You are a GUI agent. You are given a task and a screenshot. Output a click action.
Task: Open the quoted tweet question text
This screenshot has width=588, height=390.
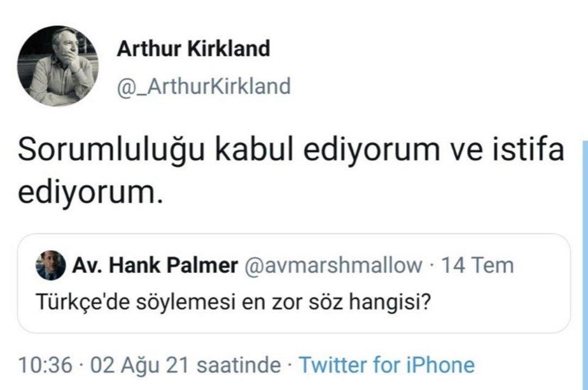click(x=233, y=302)
